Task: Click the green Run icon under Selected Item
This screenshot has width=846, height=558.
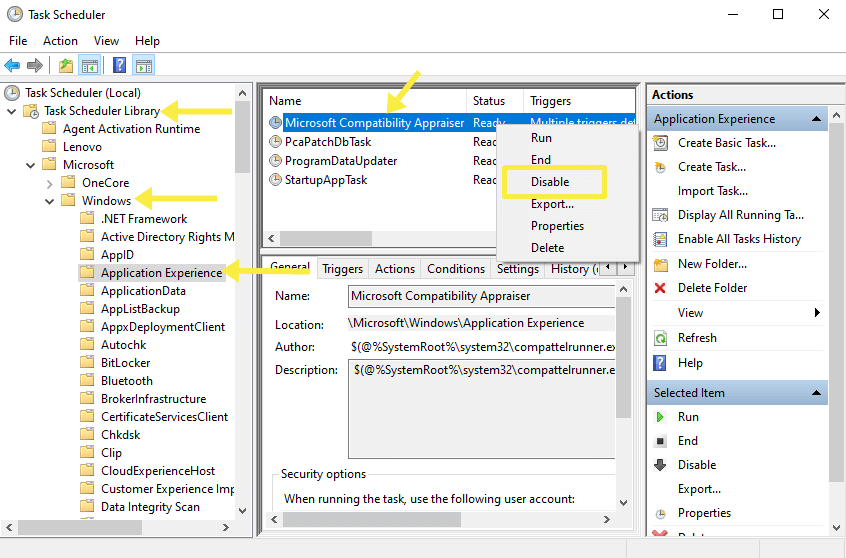Action: pyautogui.click(x=660, y=417)
